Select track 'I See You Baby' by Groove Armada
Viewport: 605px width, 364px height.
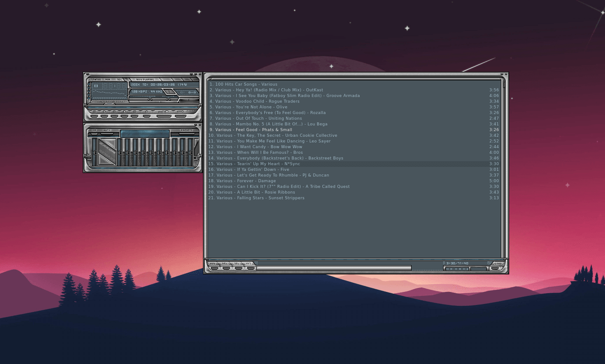[354, 96]
